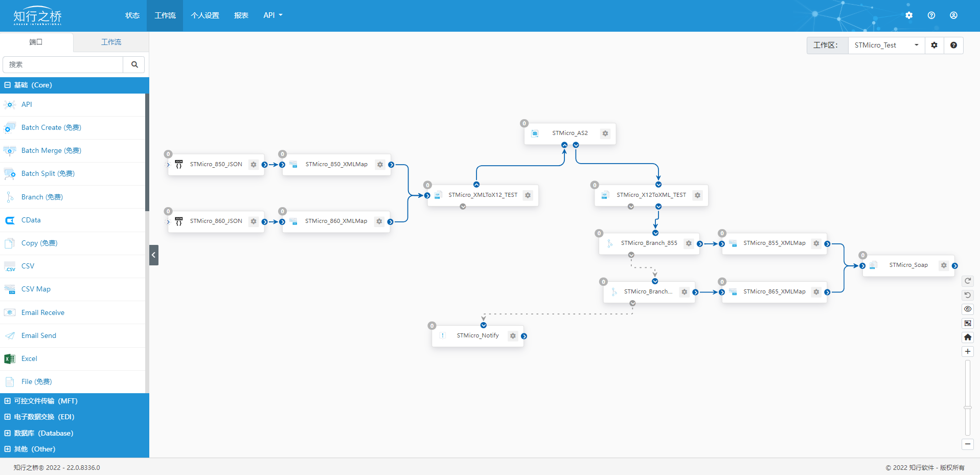980x475 pixels.
Task: Click the global settings gear in header
Action: 909,15
